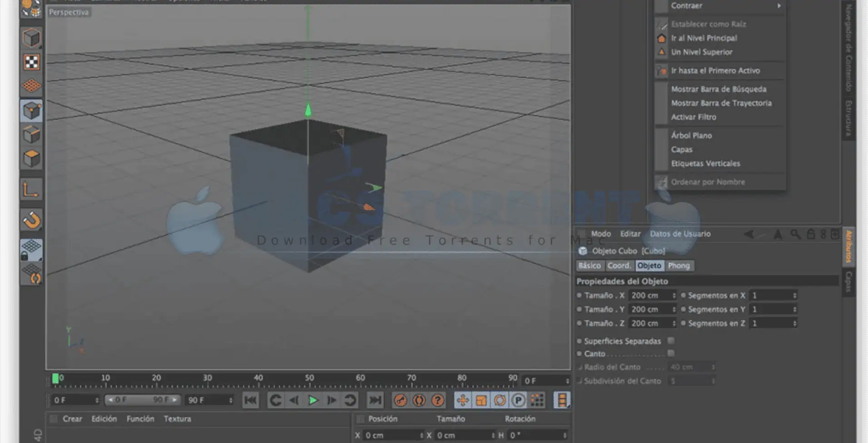Toggle Rotation keyframing icon

pyautogui.click(x=500, y=400)
